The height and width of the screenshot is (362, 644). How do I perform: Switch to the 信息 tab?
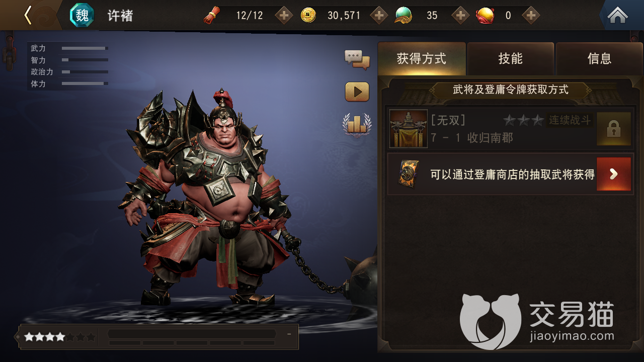click(599, 59)
